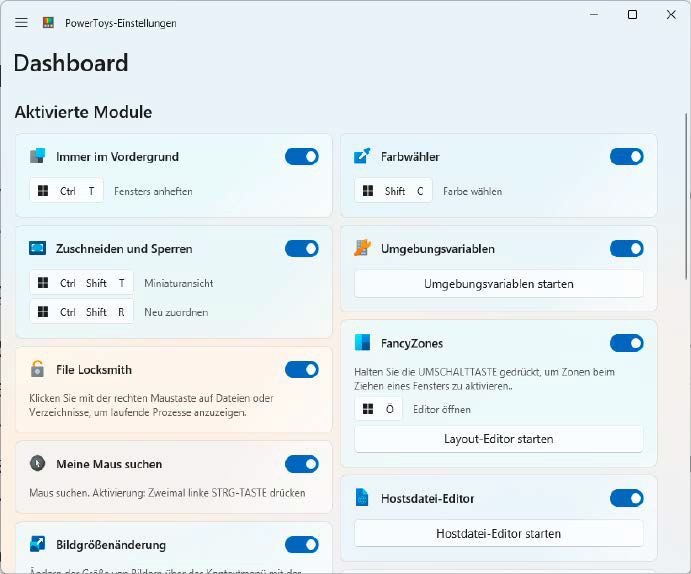The height and width of the screenshot is (574, 691).
Task: Click Hostdatei-Editor starten button
Action: (498, 533)
